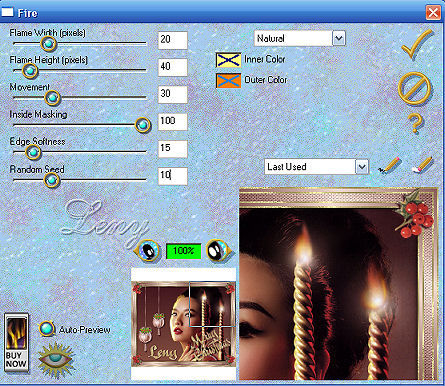Click the Inside Masking slider knob

[x=143, y=125]
